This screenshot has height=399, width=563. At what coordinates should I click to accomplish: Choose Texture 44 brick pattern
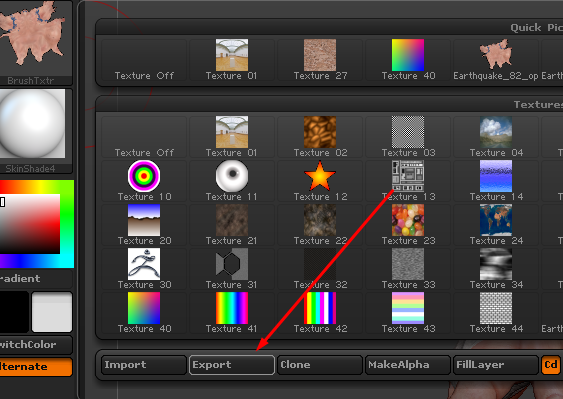496,313
